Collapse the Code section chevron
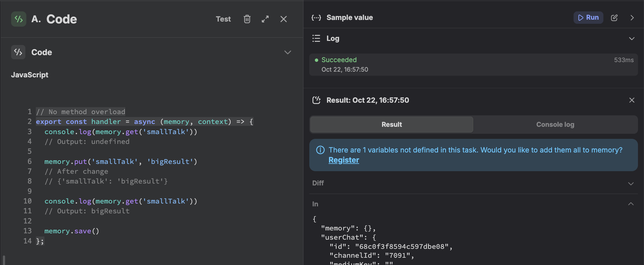The height and width of the screenshot is (265, 644). pyautogui.click(x=287, y=52)
